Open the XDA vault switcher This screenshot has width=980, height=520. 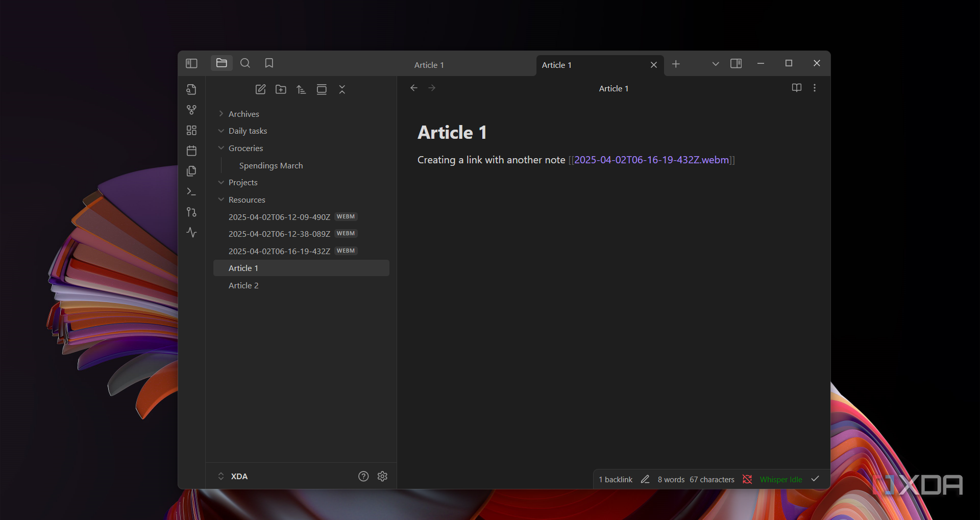pos(233,476)
